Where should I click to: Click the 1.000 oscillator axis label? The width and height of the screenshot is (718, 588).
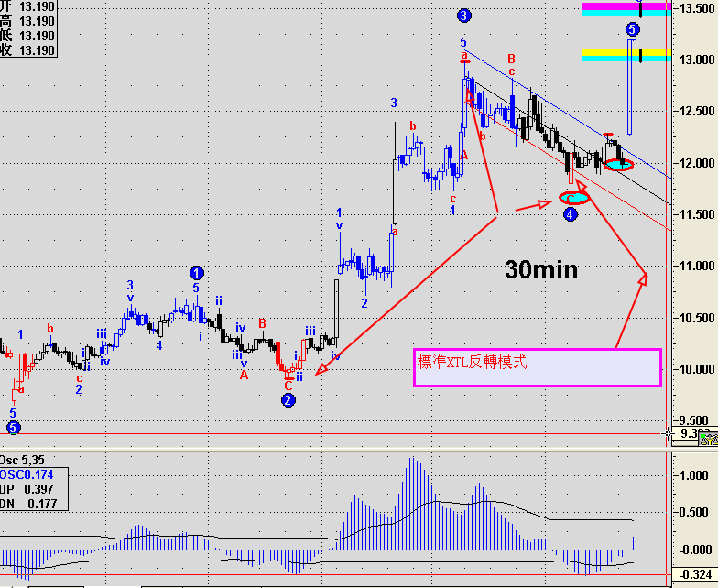pos(695,475)
